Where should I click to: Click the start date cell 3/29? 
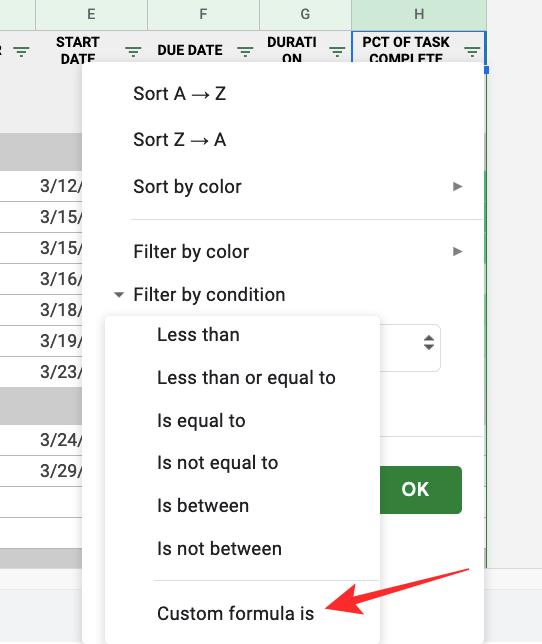coord(60,471)
